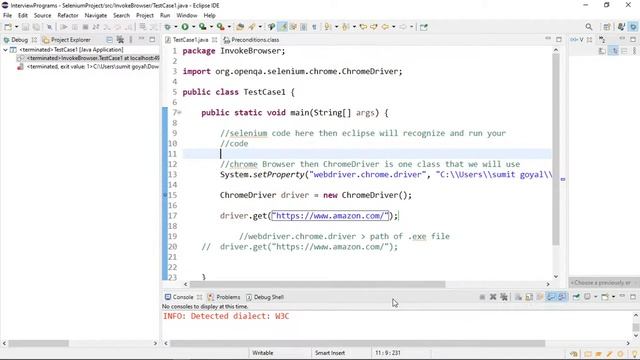
Task: Click the Last Edit Location arrow icon
Action: [x=363, y=27]
